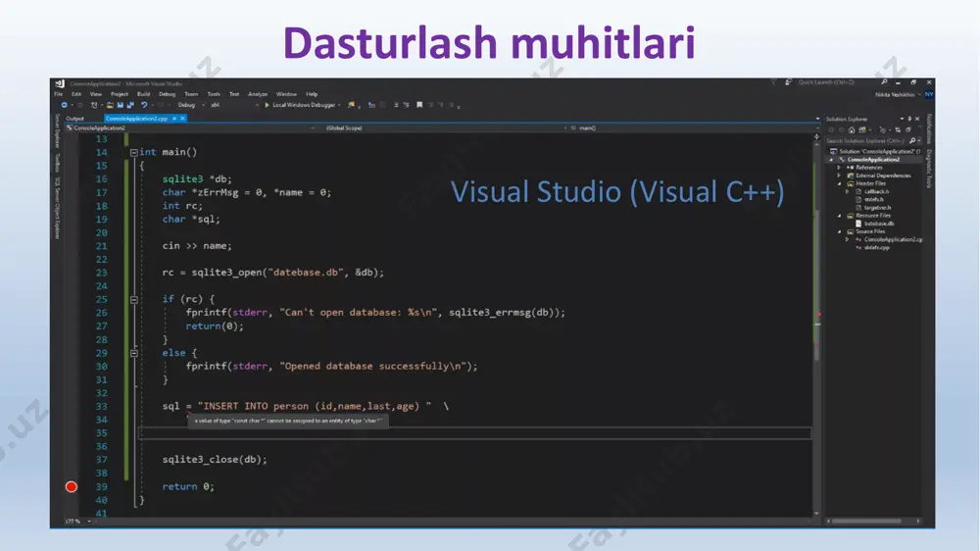
Task: Collapse the Header Files folder
Action: tap(839, 184)
